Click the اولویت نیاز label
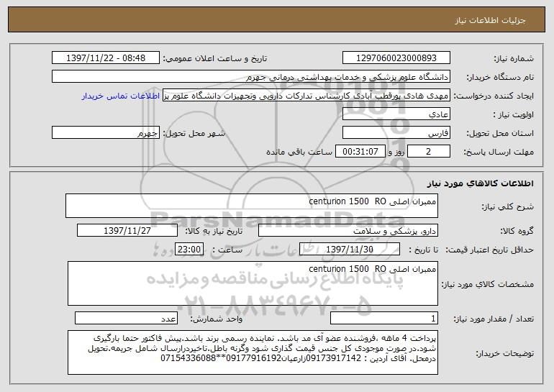The width and height of the screenshot is (554, 392). [x=514, y=115]
